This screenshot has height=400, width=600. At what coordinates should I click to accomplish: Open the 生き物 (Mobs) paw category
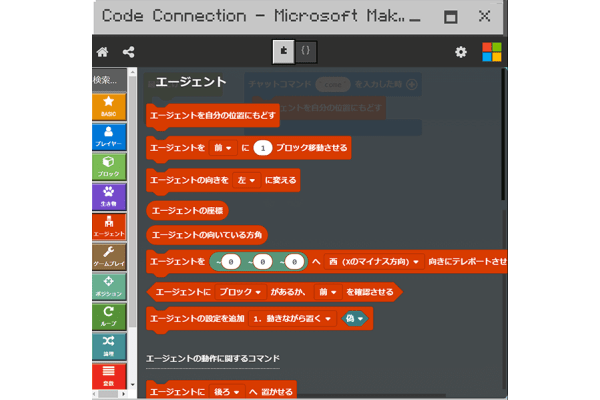(x=108, y=196)
